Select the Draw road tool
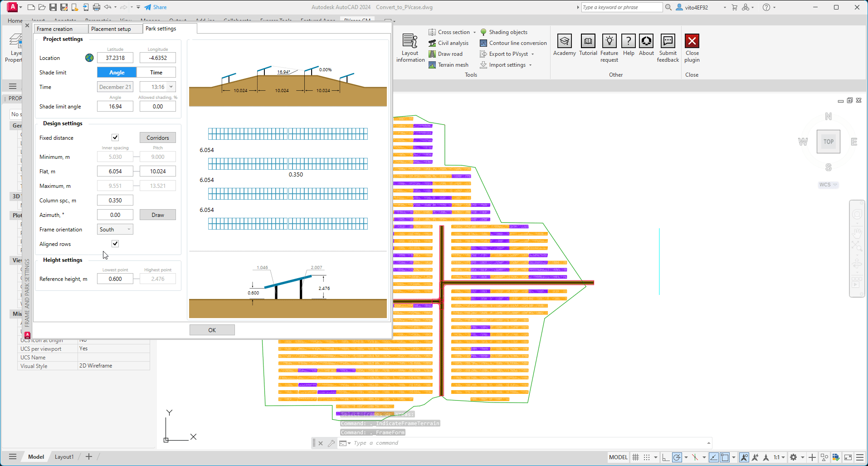This screenshot has width=868, height=466. (445, 54)
